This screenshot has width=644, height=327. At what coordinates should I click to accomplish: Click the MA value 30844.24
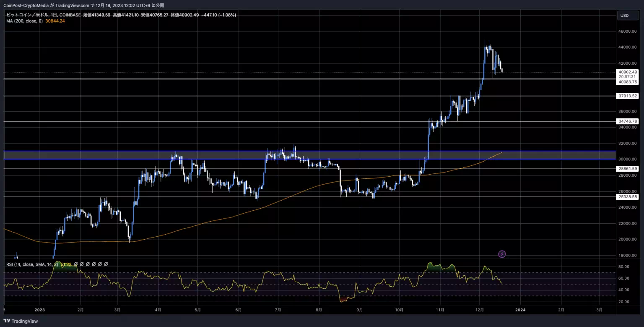coord(55,21)
